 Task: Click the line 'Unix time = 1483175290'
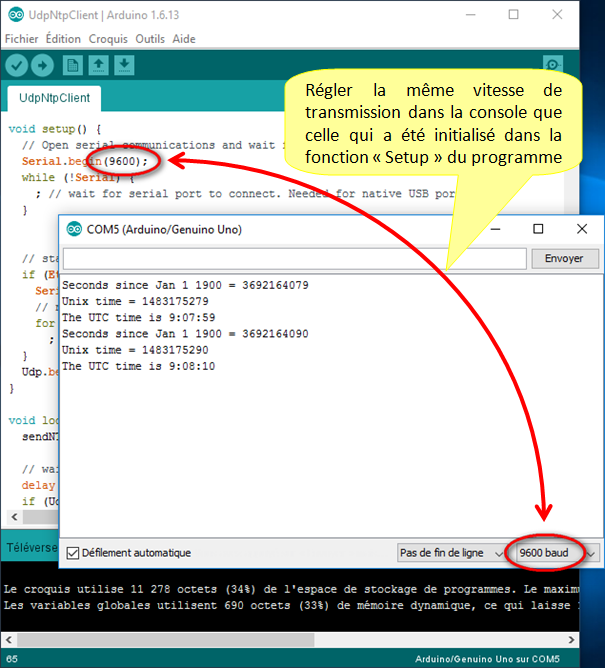135,350
